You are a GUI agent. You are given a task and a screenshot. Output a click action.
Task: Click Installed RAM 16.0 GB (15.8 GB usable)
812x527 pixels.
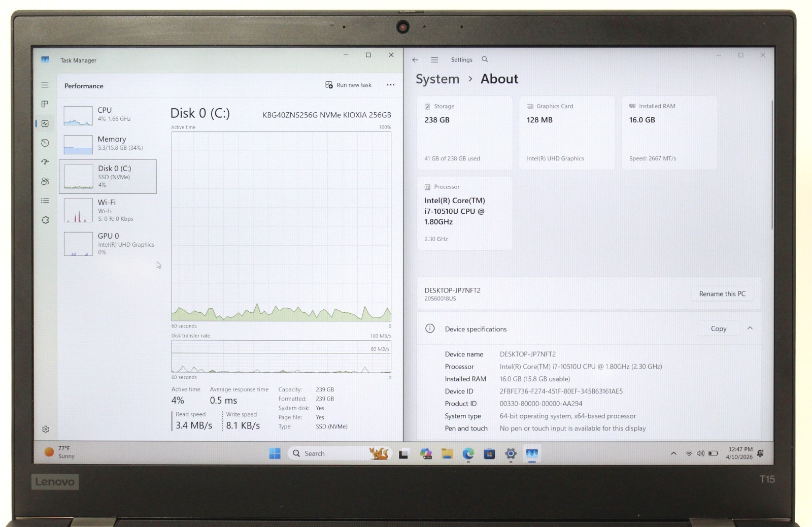(534, 379)
